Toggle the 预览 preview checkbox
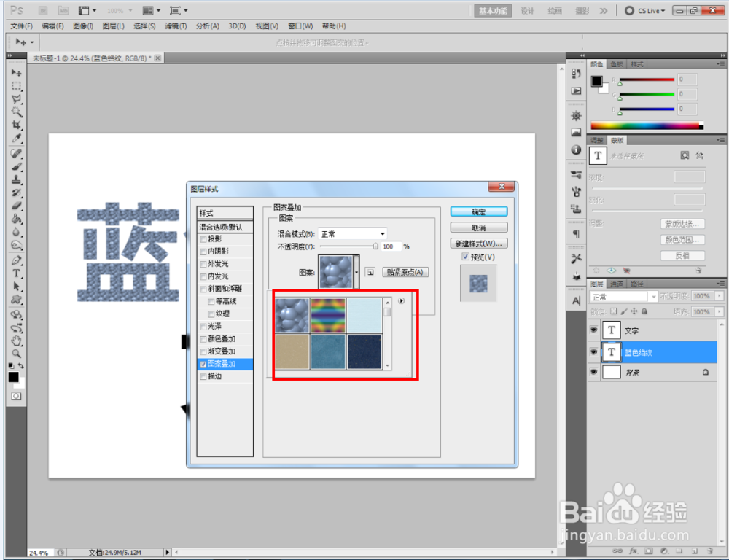Image resolution: width=729 pixels, height=560 pixels. pyautogui.click(x=465, y=257)
